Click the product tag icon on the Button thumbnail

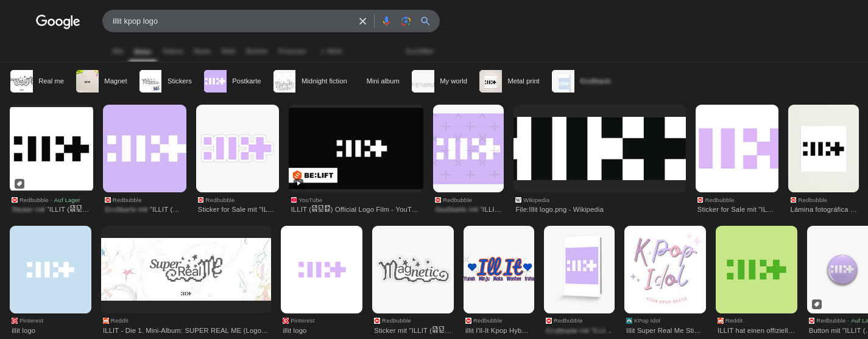[x=817, y=304]
